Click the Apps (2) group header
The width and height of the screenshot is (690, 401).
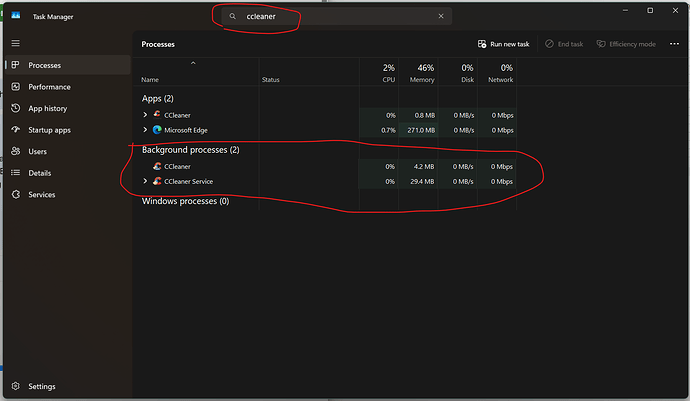click(x=158, y=99)
